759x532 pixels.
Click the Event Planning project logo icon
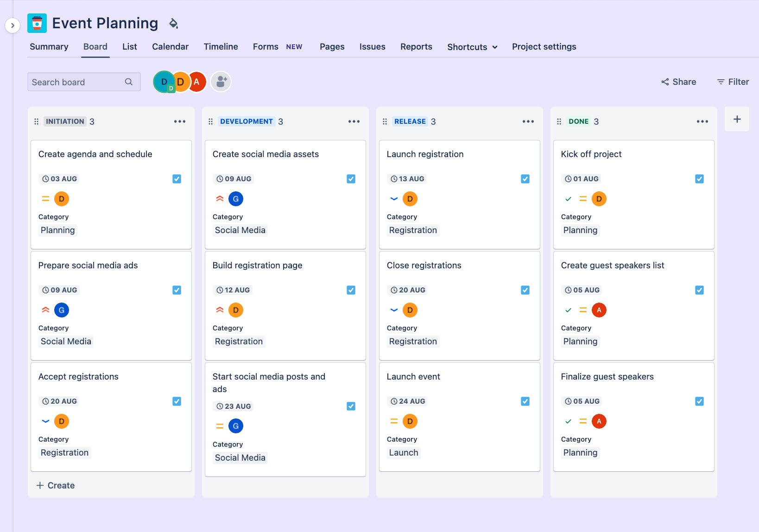(37, 23)
